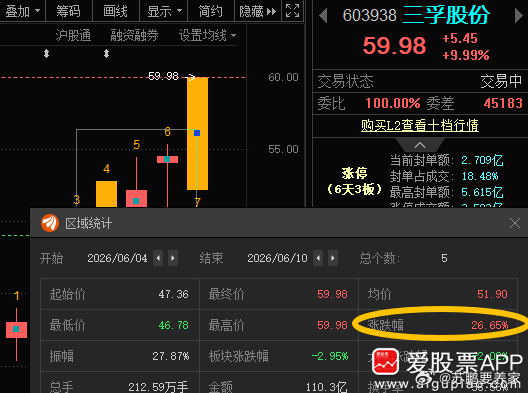528x393 pixels.
Task: Click the start date field 2026/06/04
Action: coord(117,258)
